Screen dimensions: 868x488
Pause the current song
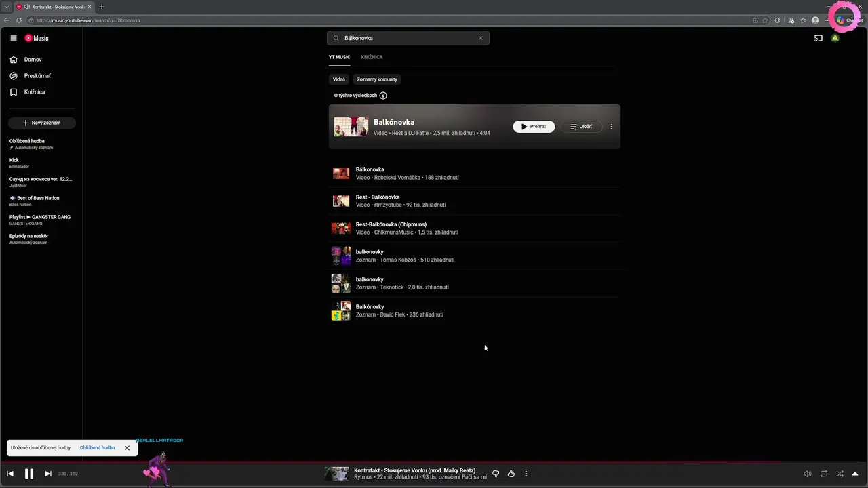[29, 474]
